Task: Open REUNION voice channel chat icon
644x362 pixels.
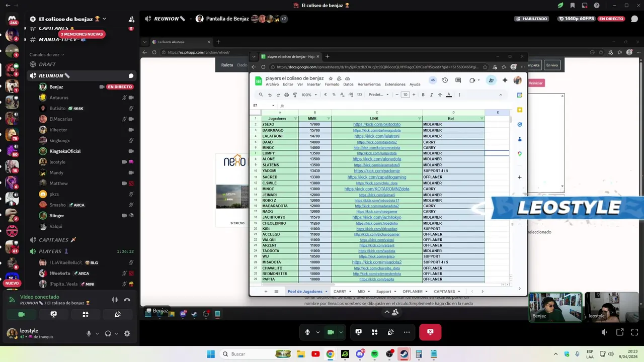Action: coord(131,76)
